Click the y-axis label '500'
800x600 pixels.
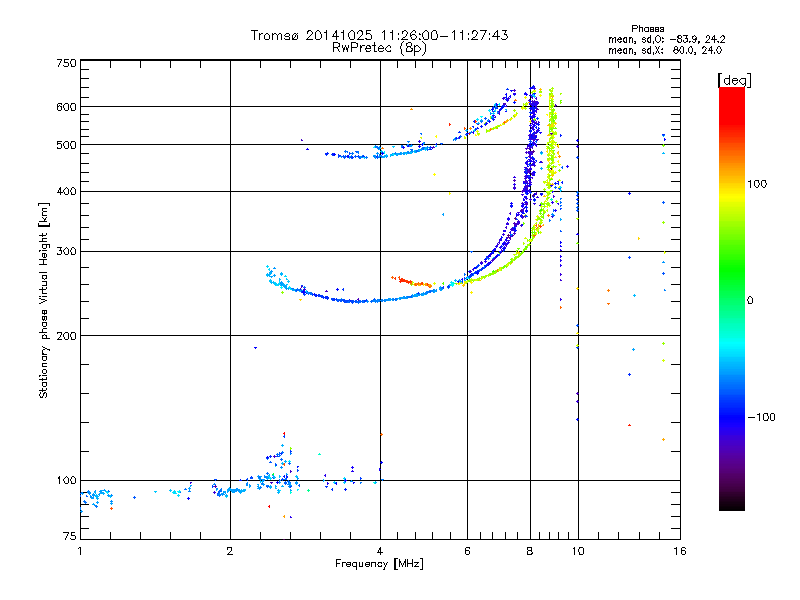click(x=66, y=145)
